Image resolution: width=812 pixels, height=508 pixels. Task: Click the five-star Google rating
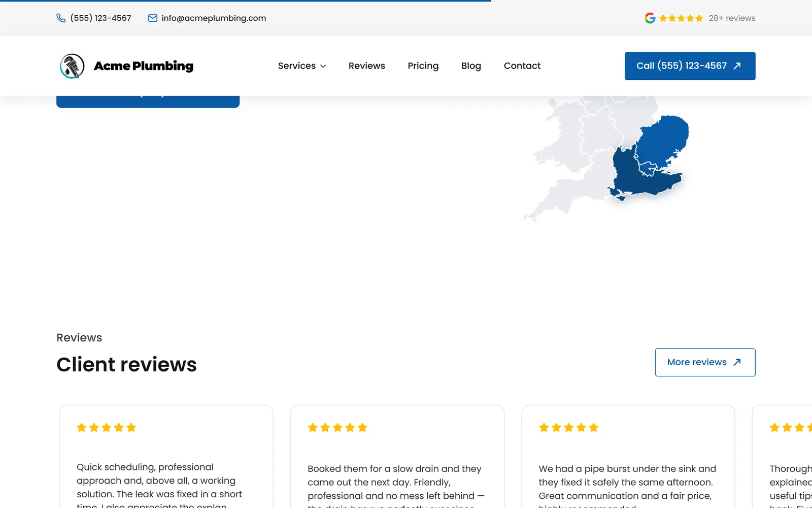pos(681,18)
